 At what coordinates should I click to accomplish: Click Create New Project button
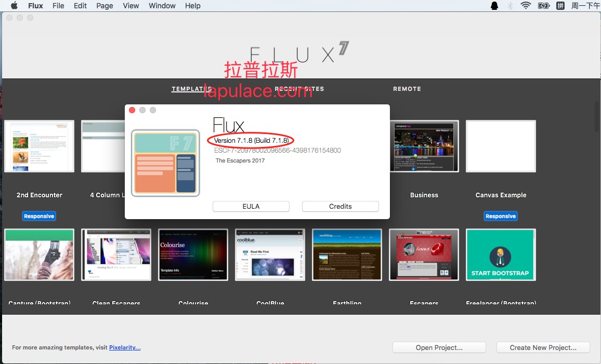coord(543,347)
